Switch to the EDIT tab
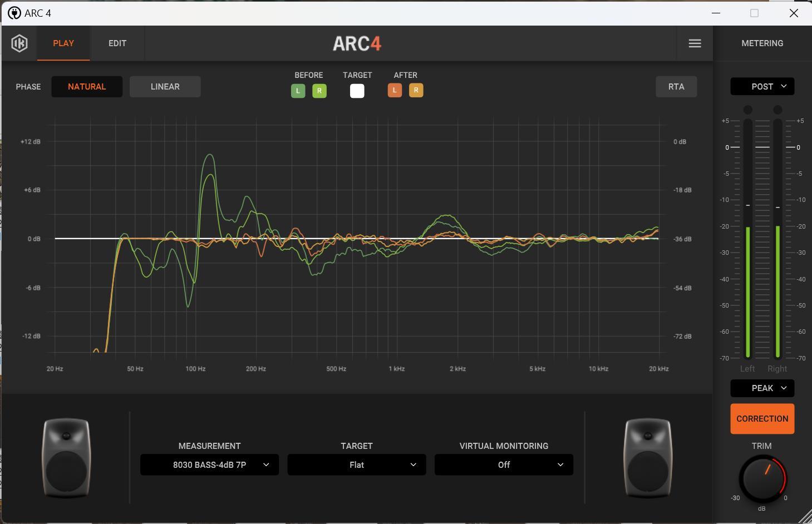Image resolution: width=812 pixels, height=524 pixels. pos(117,43)
